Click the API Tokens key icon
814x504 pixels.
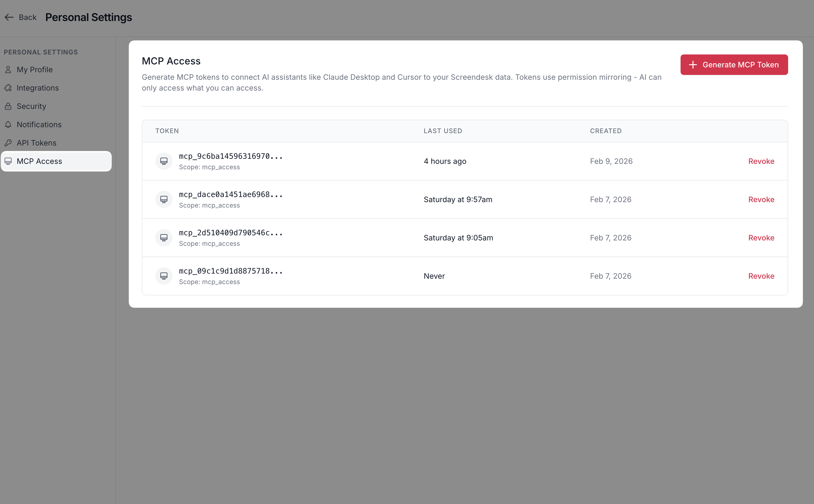click(x=8, y=143)
